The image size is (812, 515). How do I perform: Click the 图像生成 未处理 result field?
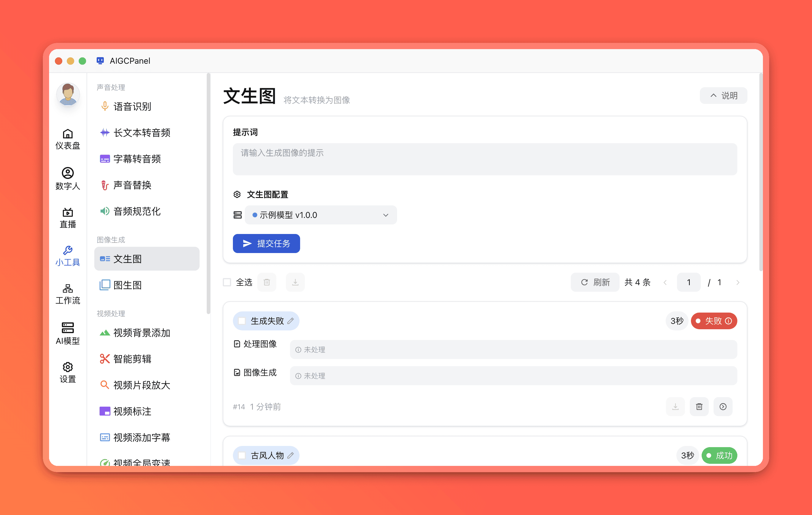(x=513, y=376)
